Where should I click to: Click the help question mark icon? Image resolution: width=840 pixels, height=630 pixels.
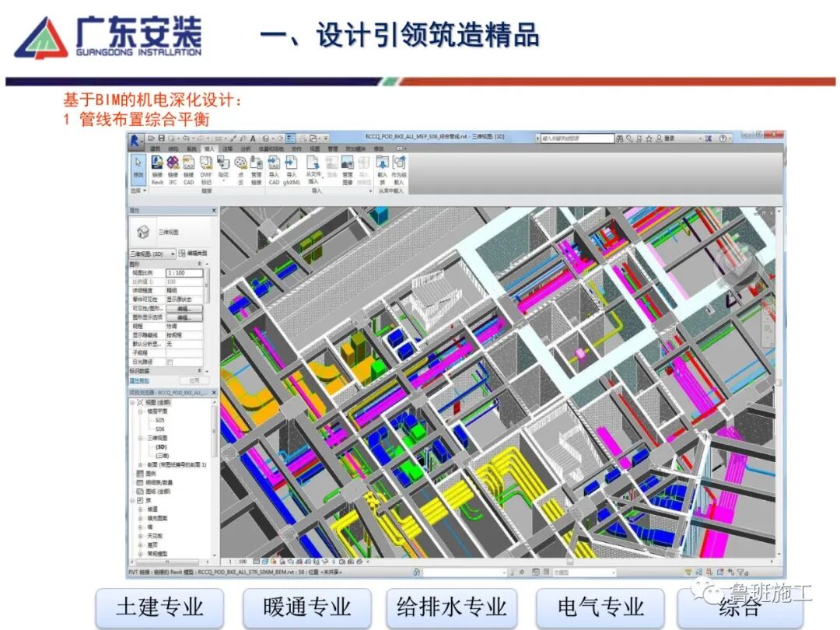(723, 138)
